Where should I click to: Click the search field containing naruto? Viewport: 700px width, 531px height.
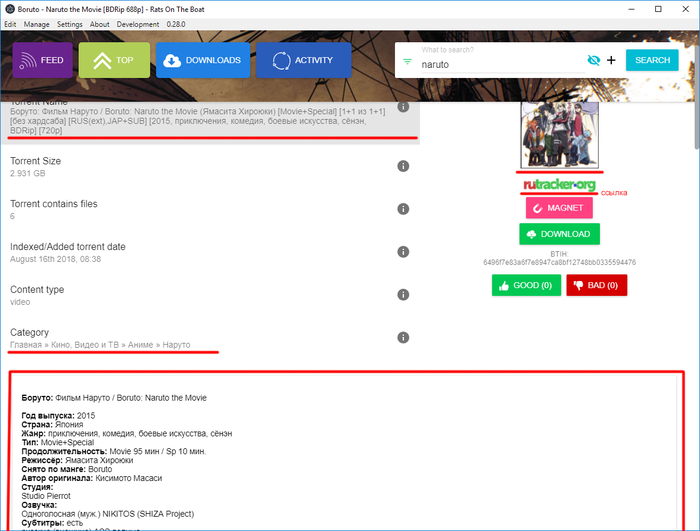click(500, 64)
